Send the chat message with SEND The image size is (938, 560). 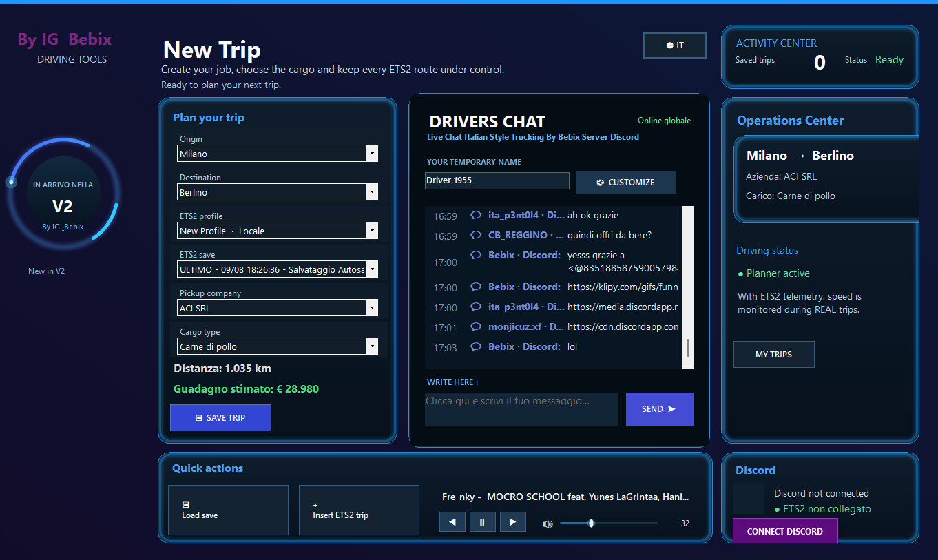tap(659, 409)
